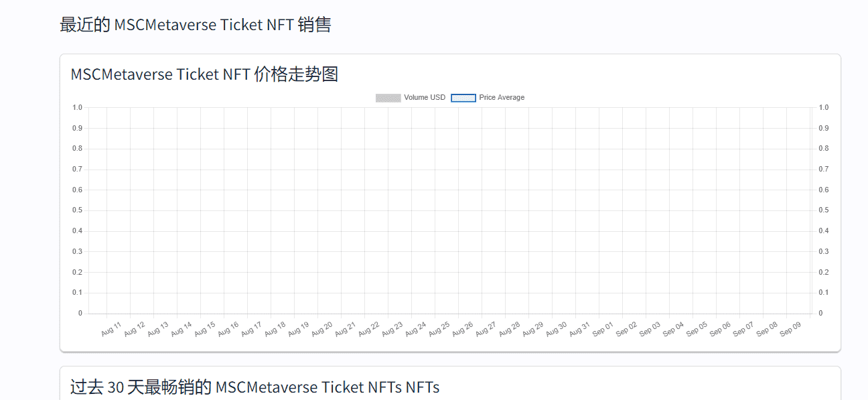Toggle the Volume USD legend entry
868x400 pixels.
(411, 97)
